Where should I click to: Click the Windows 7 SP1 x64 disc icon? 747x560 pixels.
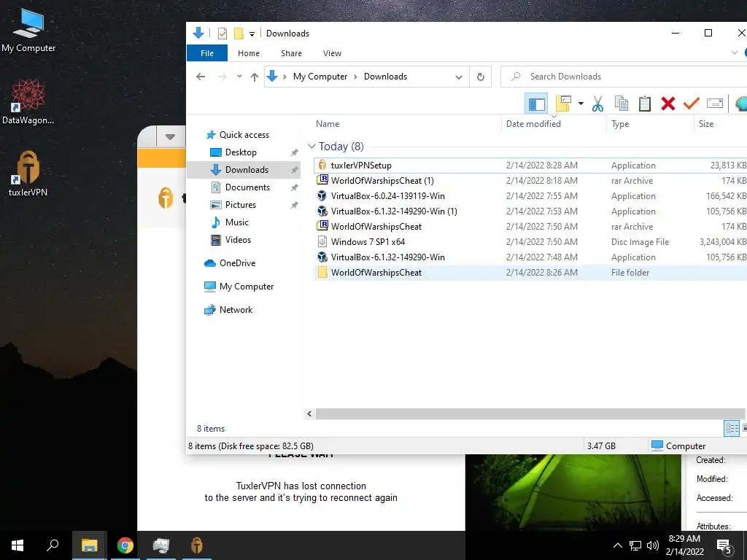(322, 242)
